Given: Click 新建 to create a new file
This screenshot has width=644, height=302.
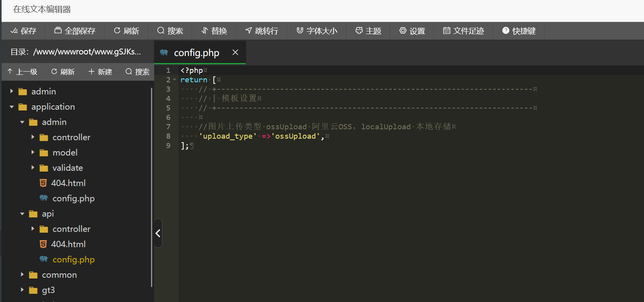Looking at the screenshot, I should click(x=100, y=72).
